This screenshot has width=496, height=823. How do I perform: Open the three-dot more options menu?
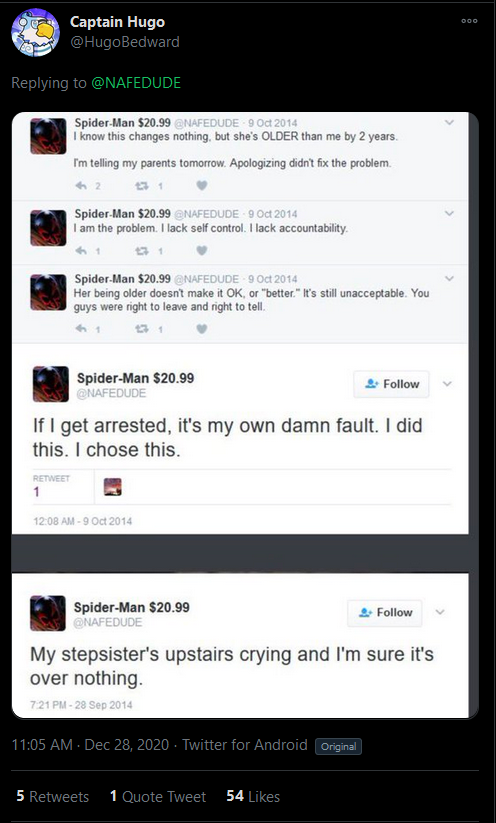(469, 22)
